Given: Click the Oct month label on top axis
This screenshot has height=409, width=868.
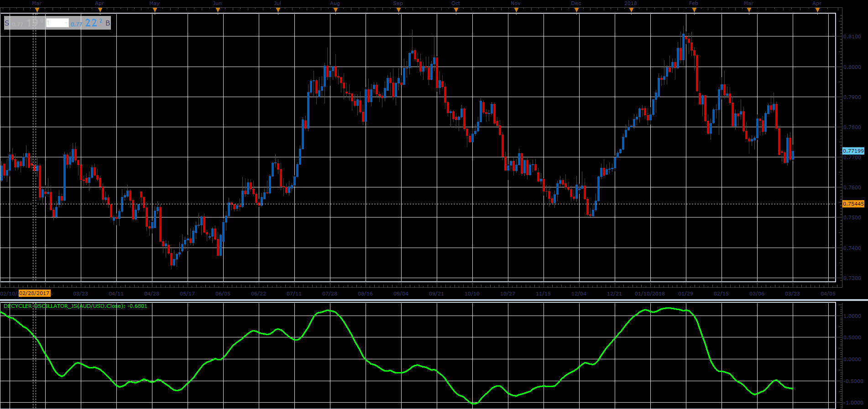Looking at the screenshot, I should point(456,3).
